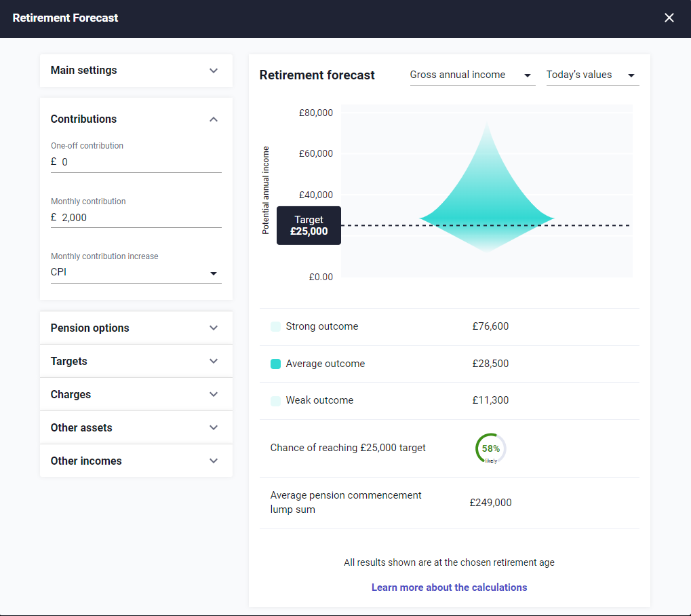This screenshot has height=616, width=691.
Task: Expand the Other assets section
Action: pyautogui.click(x=136, y=427)
